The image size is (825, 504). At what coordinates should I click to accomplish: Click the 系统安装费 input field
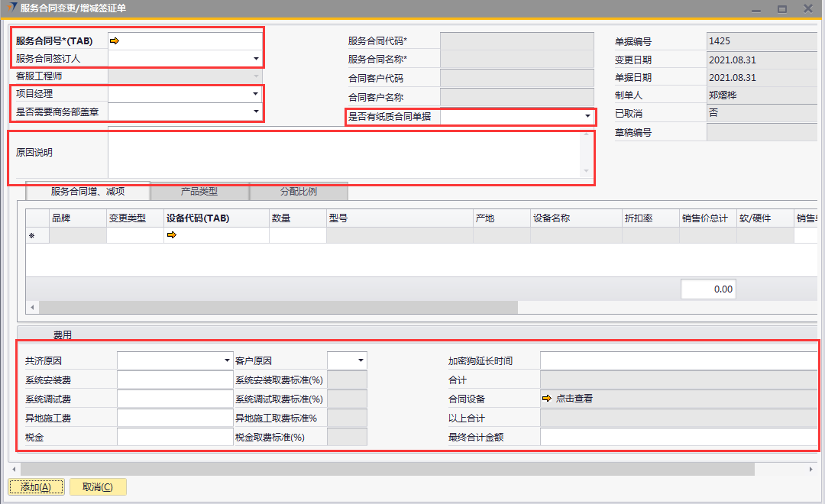pos(174,380)
